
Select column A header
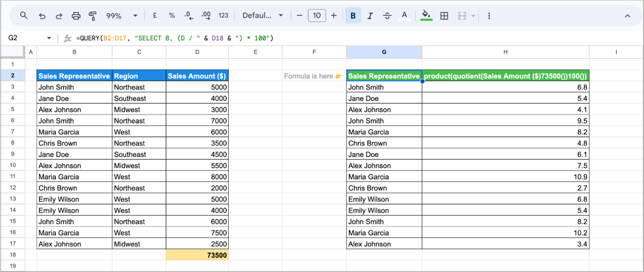tap(31, 52)
